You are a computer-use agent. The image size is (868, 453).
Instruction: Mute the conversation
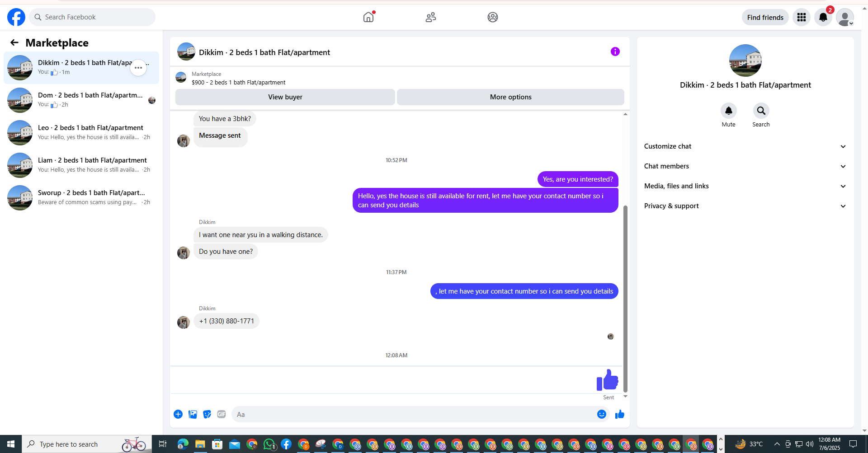click(x=728, y=111)
